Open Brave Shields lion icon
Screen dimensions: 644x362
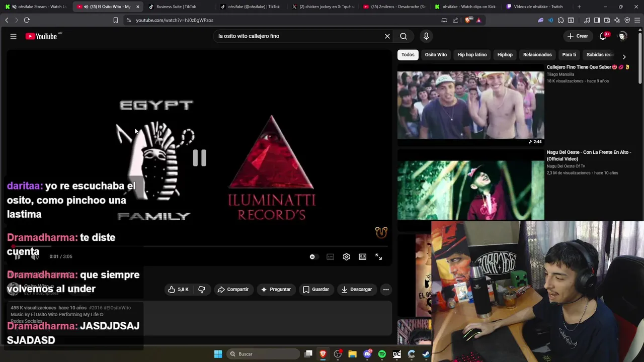point(468,20)
